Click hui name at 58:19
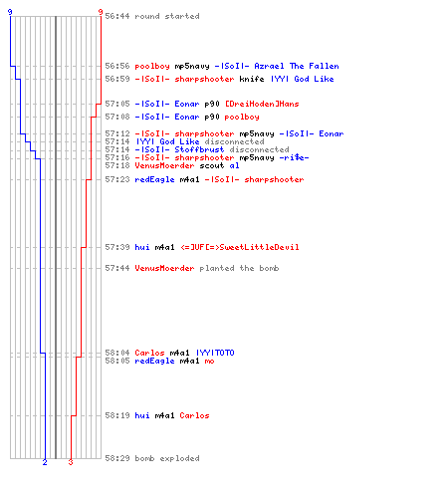The height and width of the screenshot is (498, 448). point(142,415)
